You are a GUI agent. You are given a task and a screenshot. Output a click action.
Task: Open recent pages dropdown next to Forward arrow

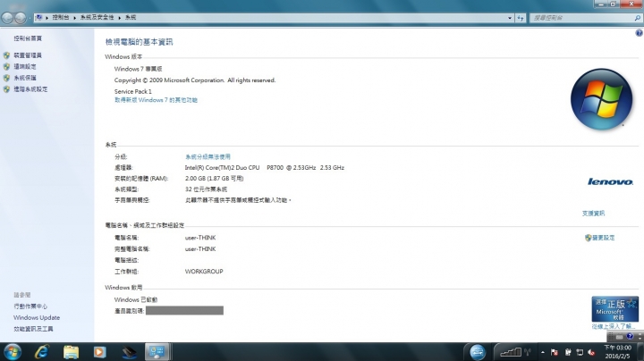tap(30, 18)
